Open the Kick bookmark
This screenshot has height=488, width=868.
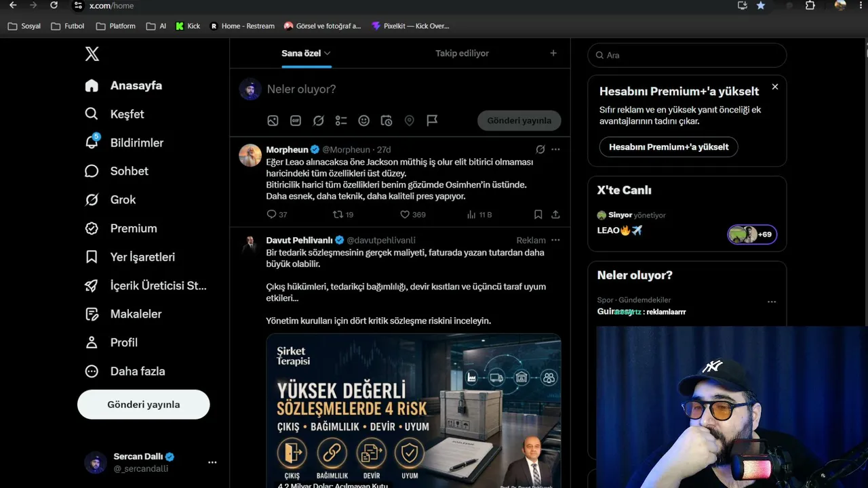point(188,26)
